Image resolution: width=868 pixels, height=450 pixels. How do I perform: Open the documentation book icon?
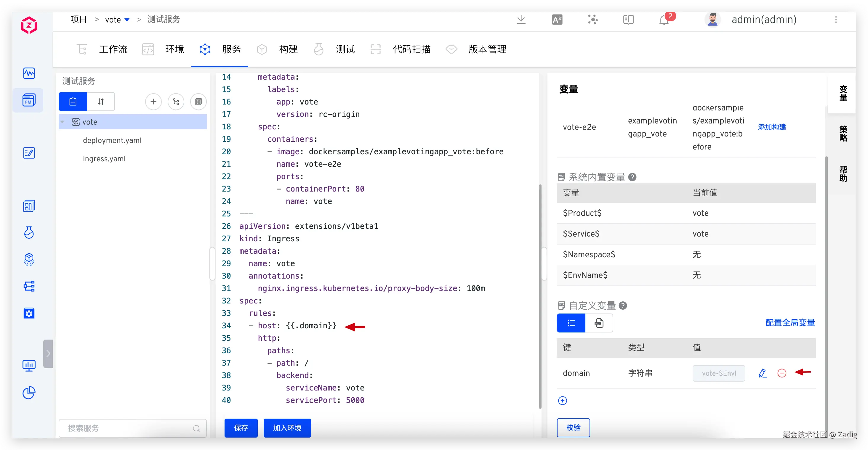coord(628,20)
